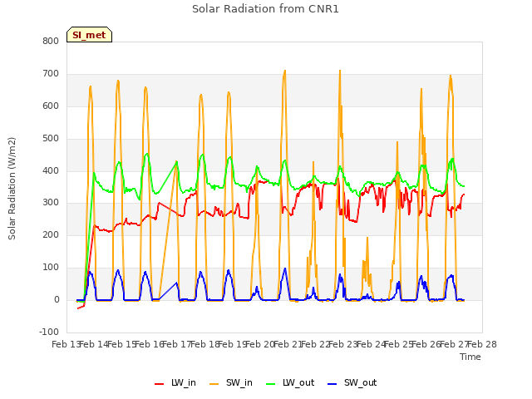Screen dimensions: 532x399
Task: Click the 0 y-axis tick label
Action: point(57,300)
